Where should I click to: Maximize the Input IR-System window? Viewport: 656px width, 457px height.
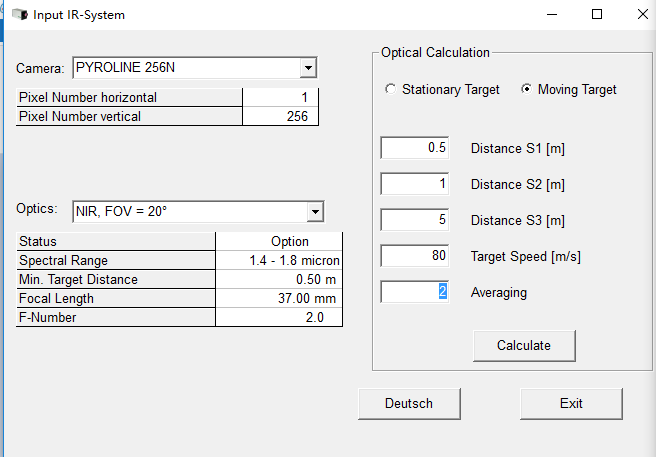pos(597,15)
